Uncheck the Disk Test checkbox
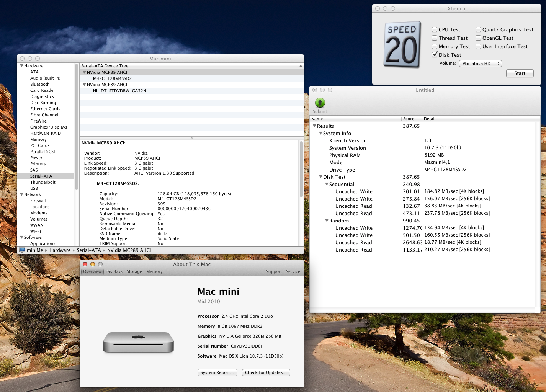The image size is (546, 392). click(435, 55)
